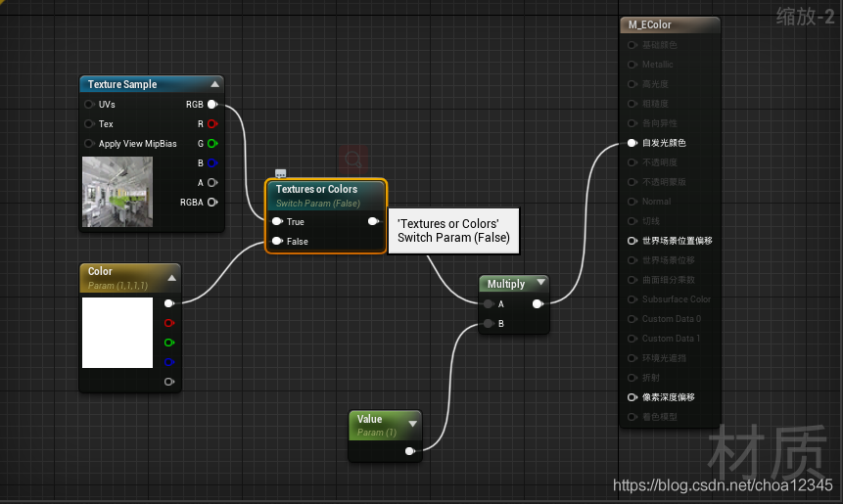843x504 pixels.
Task: Click the 曲面细分乘数 pin on M_EColor
Action: click(x=632, y=280)
